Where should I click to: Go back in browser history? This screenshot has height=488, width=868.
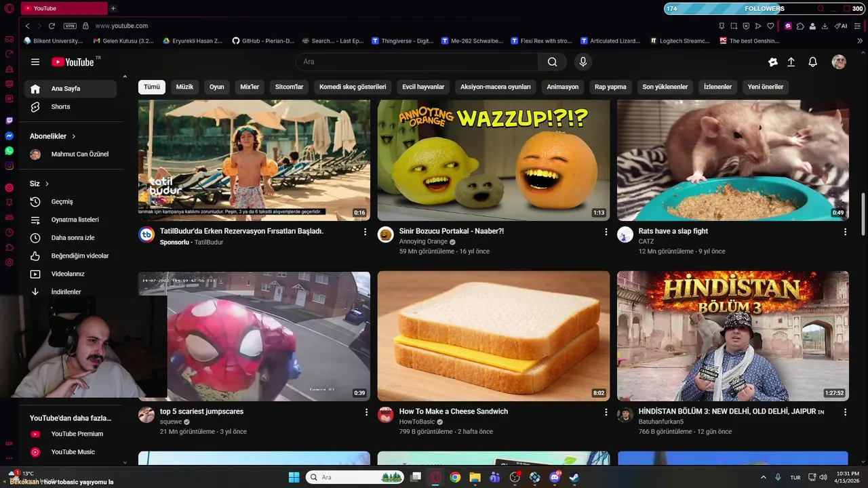pyautogui.click(x=27, y=26)
